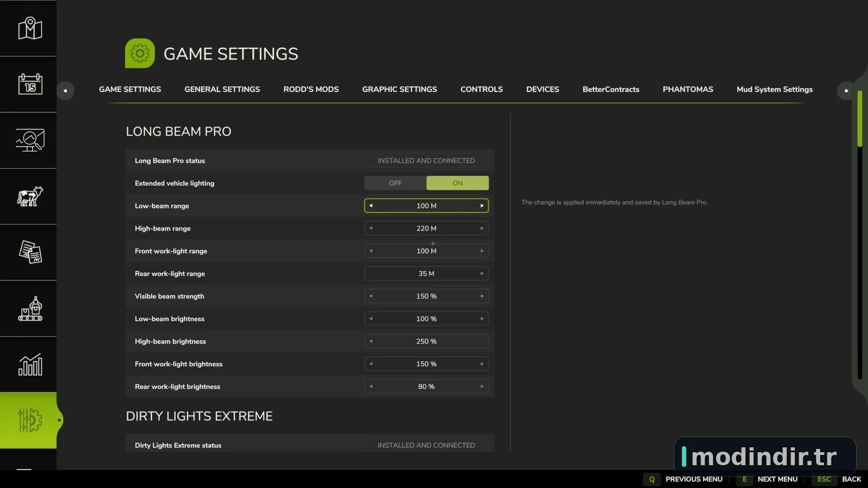Open the price monitor chart icon

pyautogui.click(x=30, y=140)
